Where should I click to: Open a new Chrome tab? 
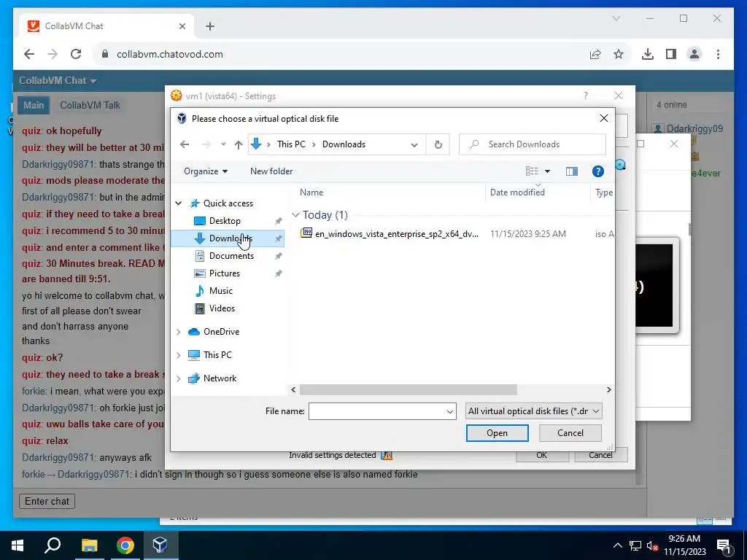[x=210, y=27]
